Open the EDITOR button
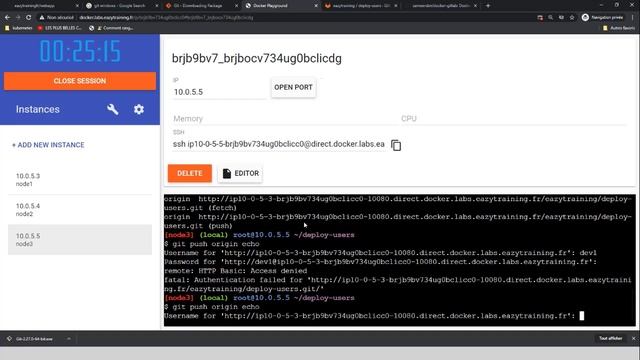The image size is (640, 360). (240, 173)
